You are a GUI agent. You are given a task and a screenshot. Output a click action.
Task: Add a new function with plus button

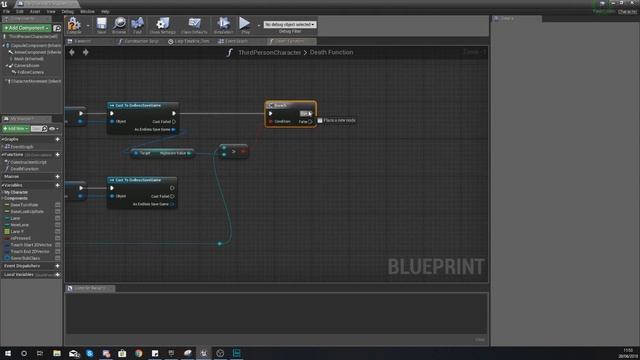[58, 155]
